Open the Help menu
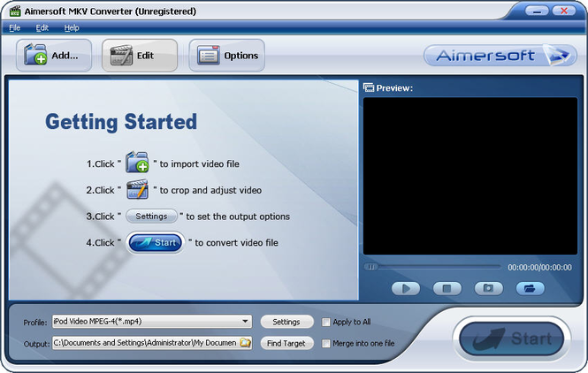588x373 pixels. (72, 27)
